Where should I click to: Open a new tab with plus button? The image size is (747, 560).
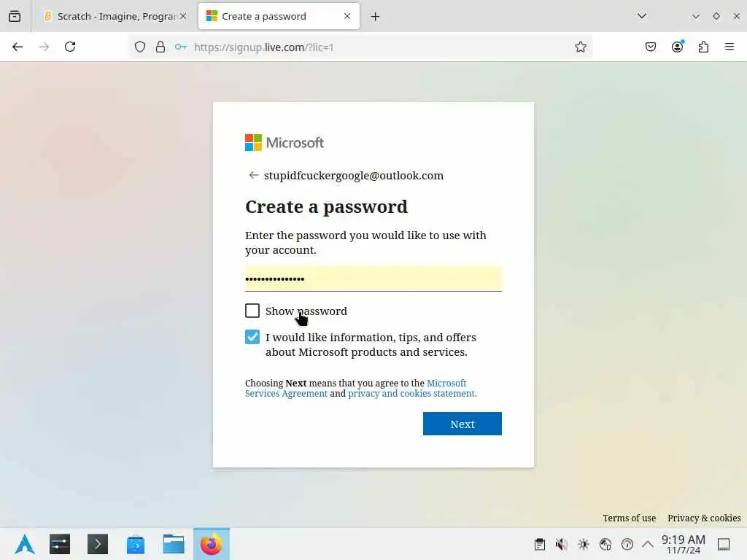(x=376, y=17)
